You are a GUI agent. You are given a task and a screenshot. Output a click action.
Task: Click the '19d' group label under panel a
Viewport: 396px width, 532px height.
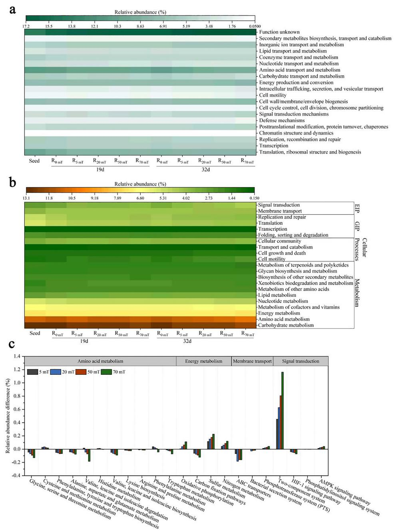coord(100,170)
